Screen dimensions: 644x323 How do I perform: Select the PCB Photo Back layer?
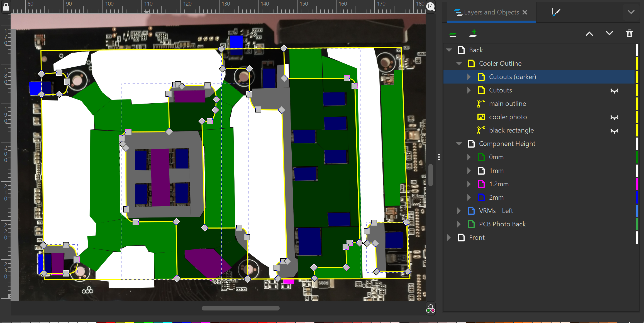[x=502, y=224]
